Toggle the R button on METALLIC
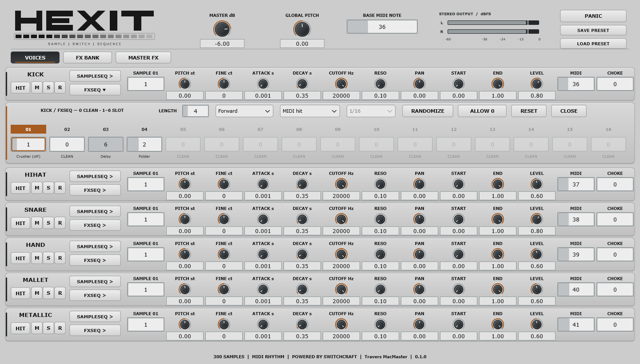 [x=60, y=328]
